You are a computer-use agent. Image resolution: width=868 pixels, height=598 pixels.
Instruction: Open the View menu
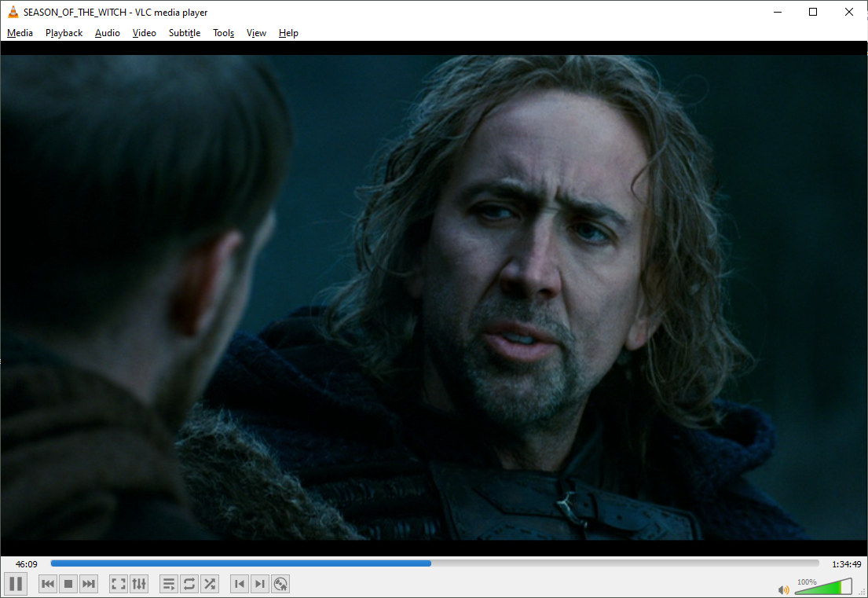256,33
